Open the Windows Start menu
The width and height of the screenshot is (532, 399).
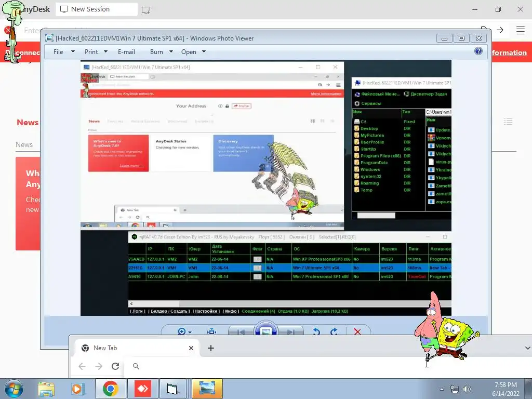click(13, 389)
